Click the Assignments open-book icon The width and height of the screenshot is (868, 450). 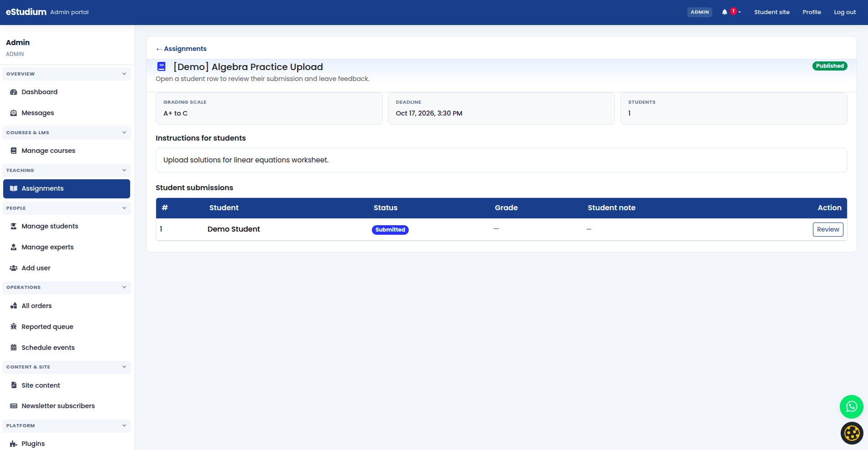[x=14, y=188]
